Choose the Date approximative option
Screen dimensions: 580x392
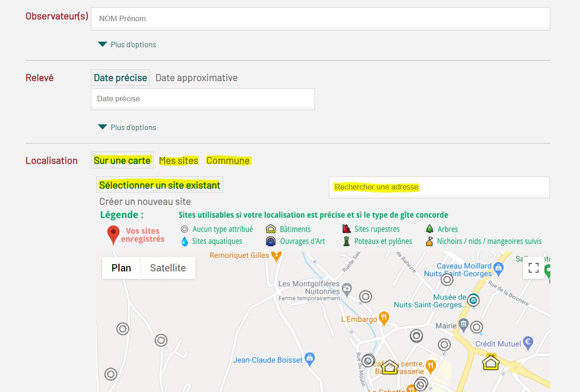pyautogui.click(x=196, y=78)
